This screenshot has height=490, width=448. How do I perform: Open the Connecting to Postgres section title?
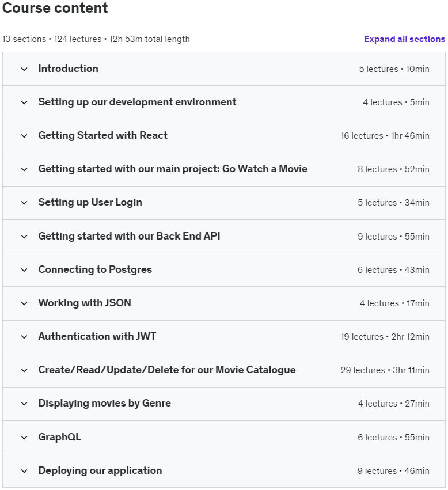(95, 269)
